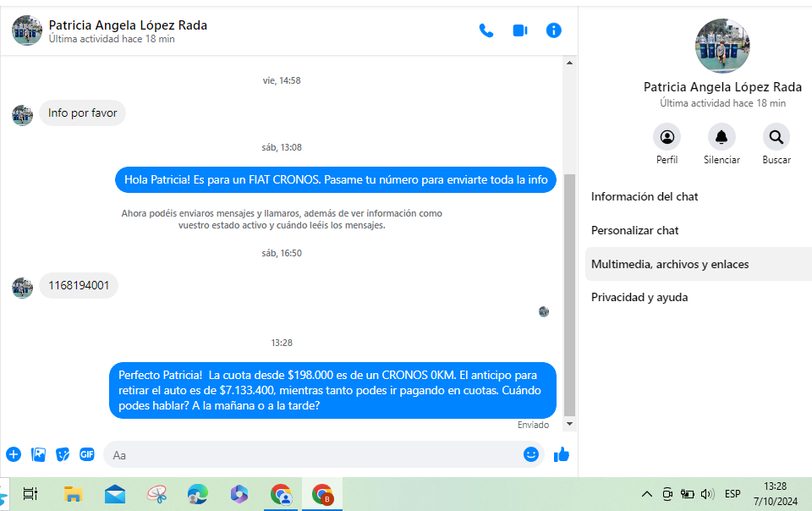The width and height of the screenshot is (812, 511).
Task: Click the chat vertical scrollbar thumb
Action: coord(569,295)
